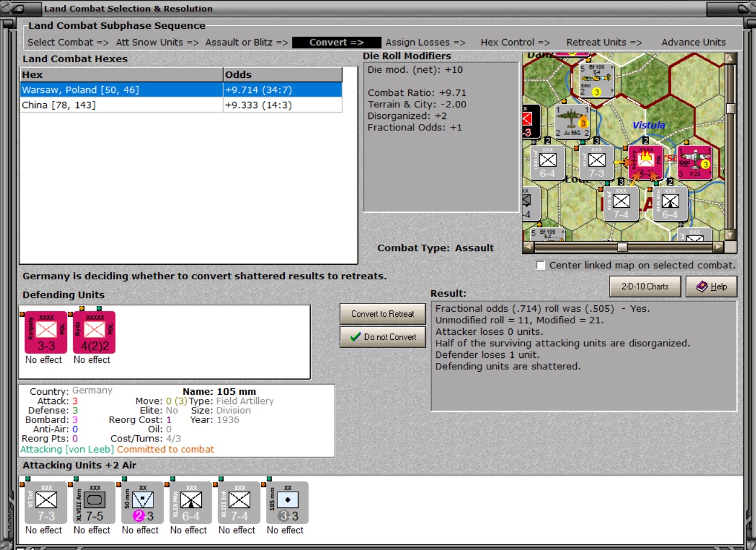Click the book icon on Help button
Viewport: 756px width, 550px height.
click(702, 286)
